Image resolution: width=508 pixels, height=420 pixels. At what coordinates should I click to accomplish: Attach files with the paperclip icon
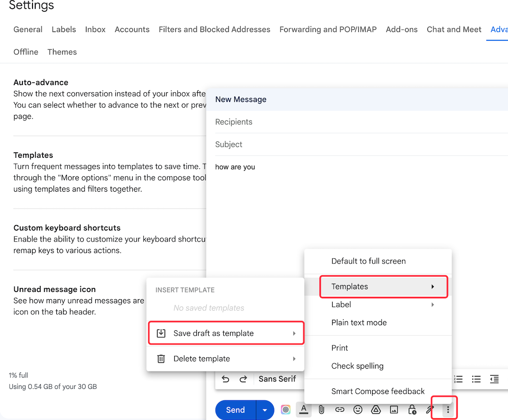(x=321, y=409)
